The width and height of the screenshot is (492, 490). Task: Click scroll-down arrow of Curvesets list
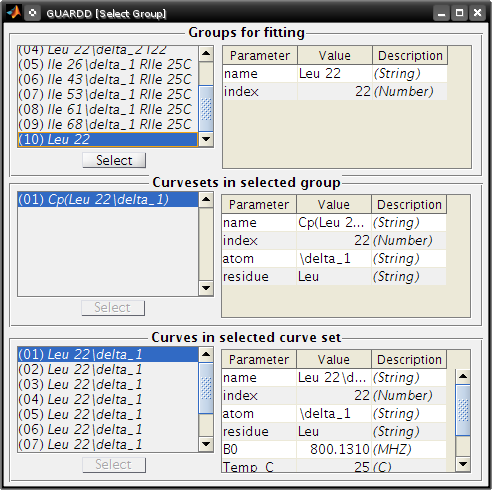[206, 288]
